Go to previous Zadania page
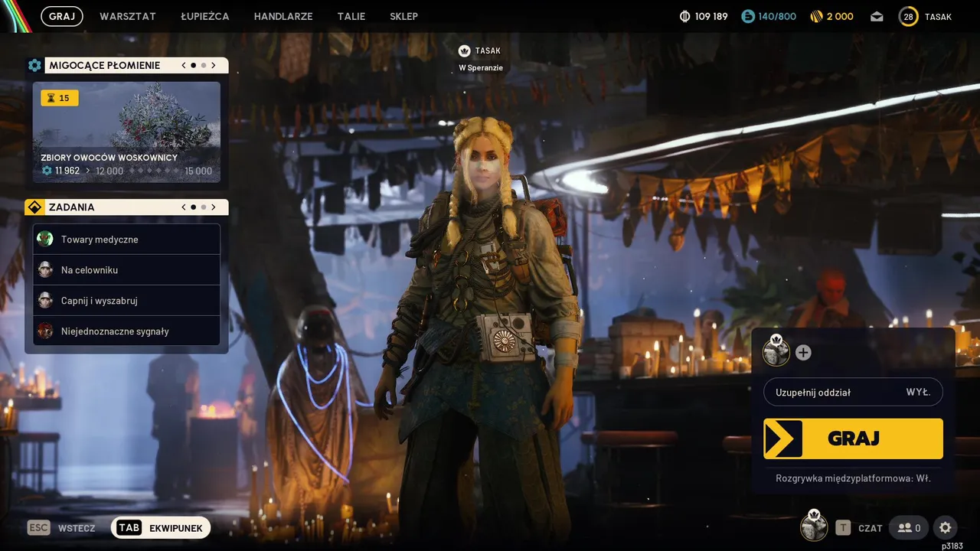Viewport: 980px width, 551px height. coord(184,207)
